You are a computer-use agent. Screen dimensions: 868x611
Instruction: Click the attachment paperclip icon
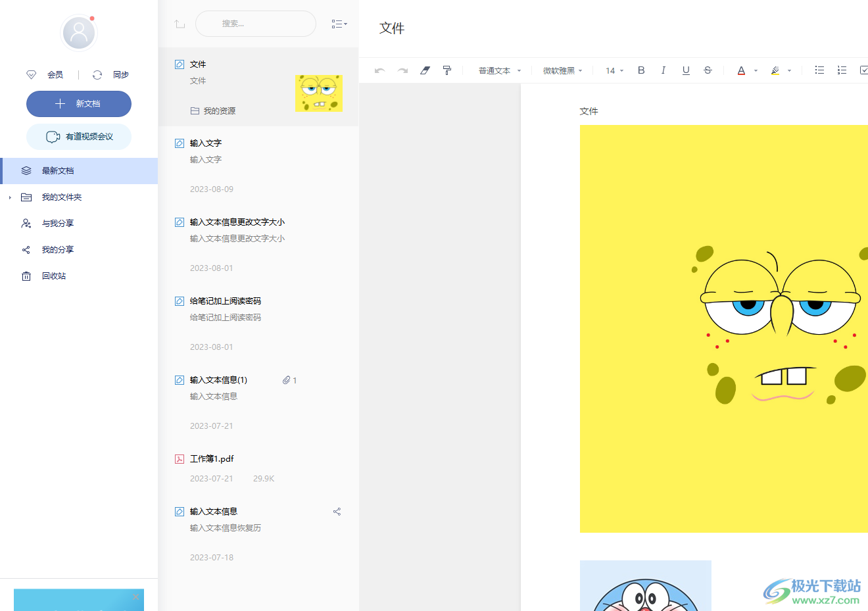pos(286,380)
